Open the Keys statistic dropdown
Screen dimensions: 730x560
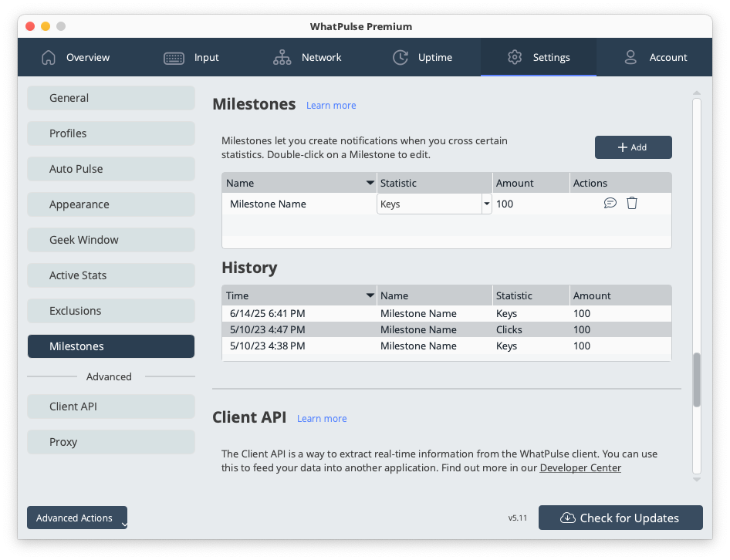coord(486,203)
